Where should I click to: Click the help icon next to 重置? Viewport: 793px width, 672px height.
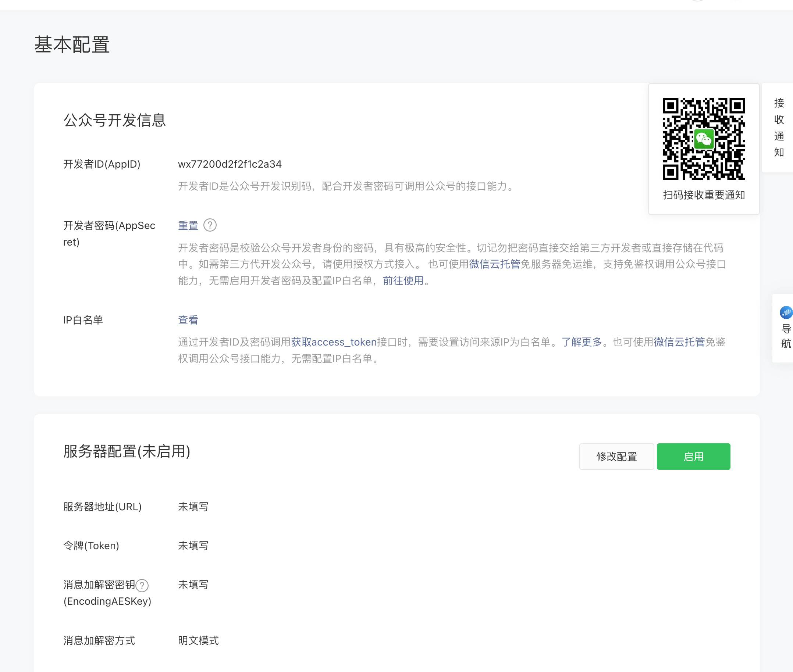point(210,225)
